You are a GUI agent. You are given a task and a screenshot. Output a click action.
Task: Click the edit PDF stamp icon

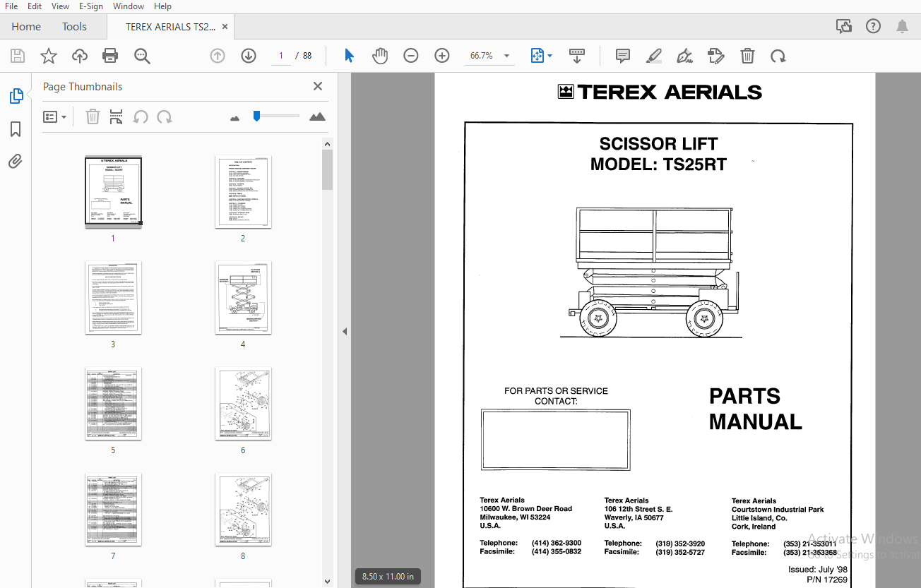[x=716, y=56]
